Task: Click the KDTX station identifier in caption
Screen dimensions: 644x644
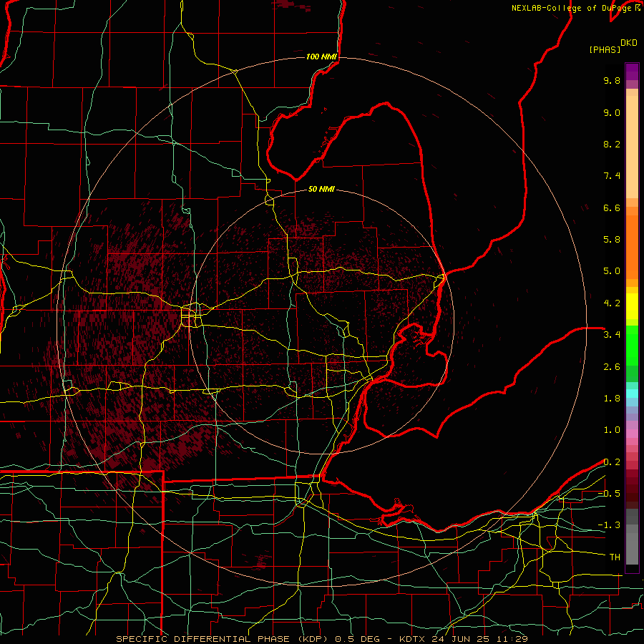Action: tap(413, 639)
